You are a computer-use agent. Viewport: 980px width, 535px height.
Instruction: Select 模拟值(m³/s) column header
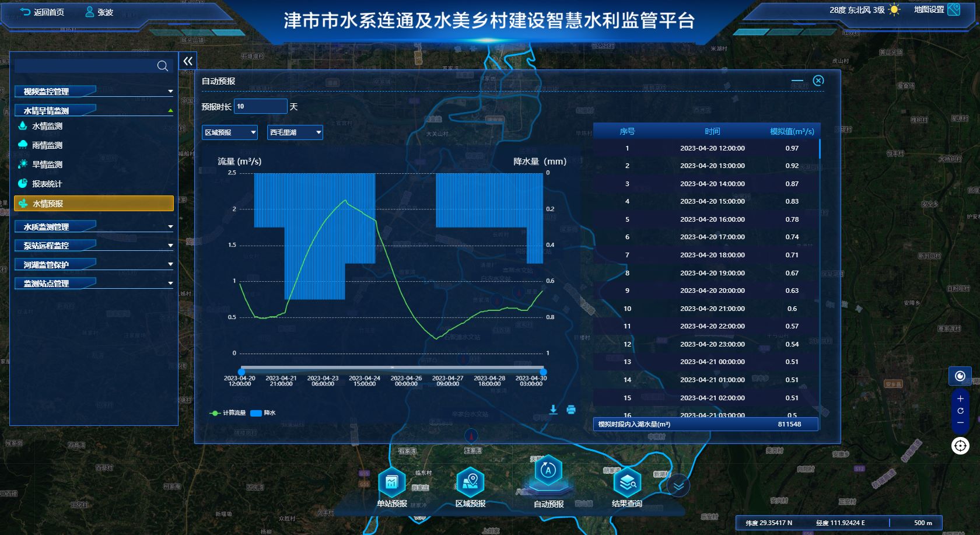click(x=792, y=131)
